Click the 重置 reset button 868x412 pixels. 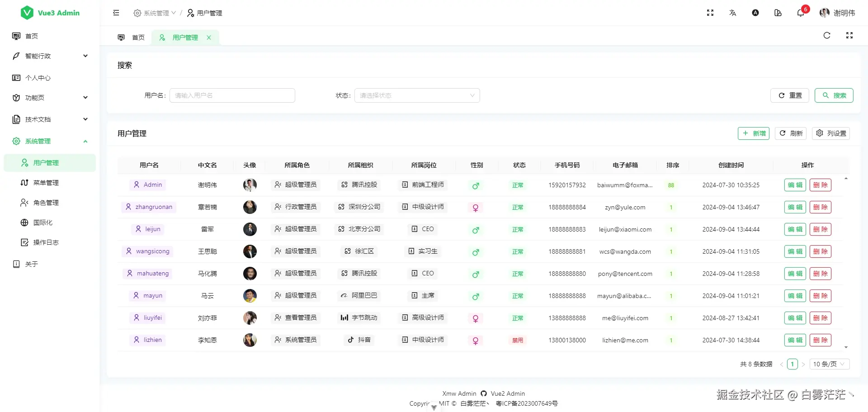tap(789, 95)
